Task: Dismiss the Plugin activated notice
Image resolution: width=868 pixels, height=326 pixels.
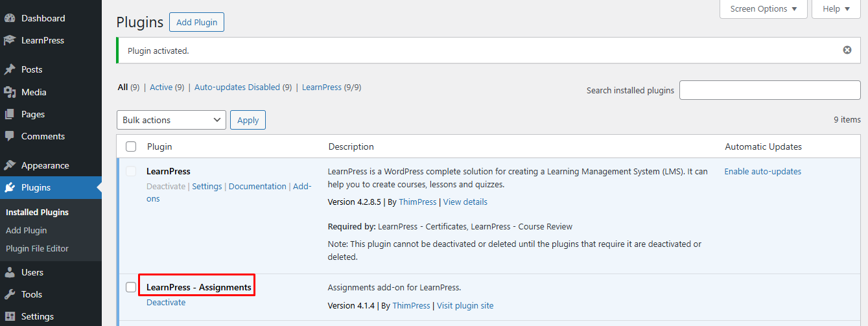Action: [x=847, y=50]
